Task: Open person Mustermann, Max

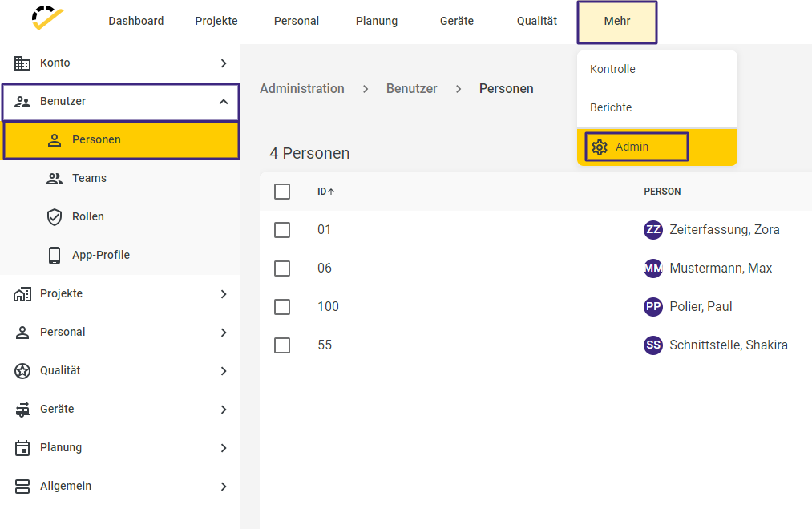Action: click(721, 269)
